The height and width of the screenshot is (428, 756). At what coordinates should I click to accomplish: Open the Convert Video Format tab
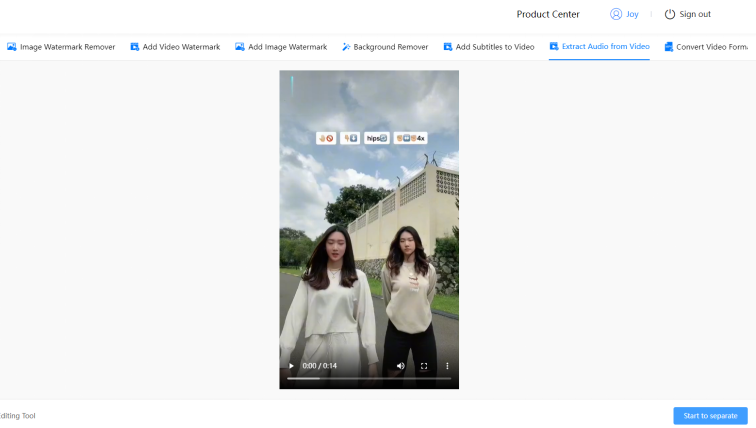tap(706, 47)
